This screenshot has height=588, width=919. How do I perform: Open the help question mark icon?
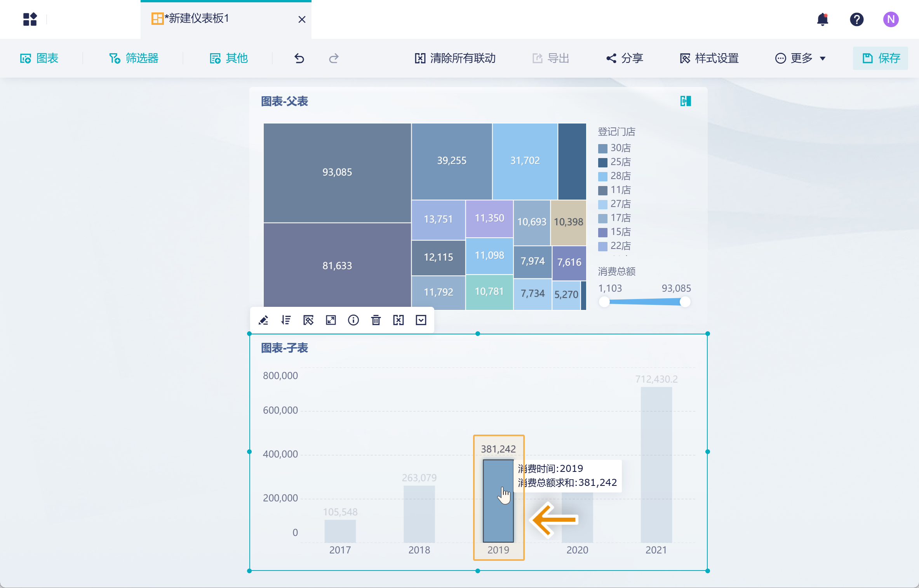click(x=856, y=19)
